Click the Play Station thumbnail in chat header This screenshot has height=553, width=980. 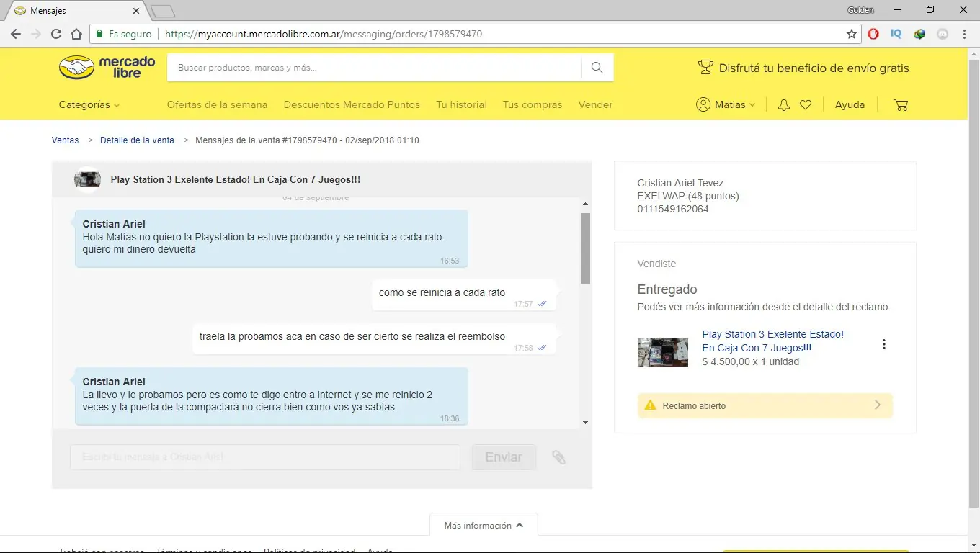click(x=87, y=179)
